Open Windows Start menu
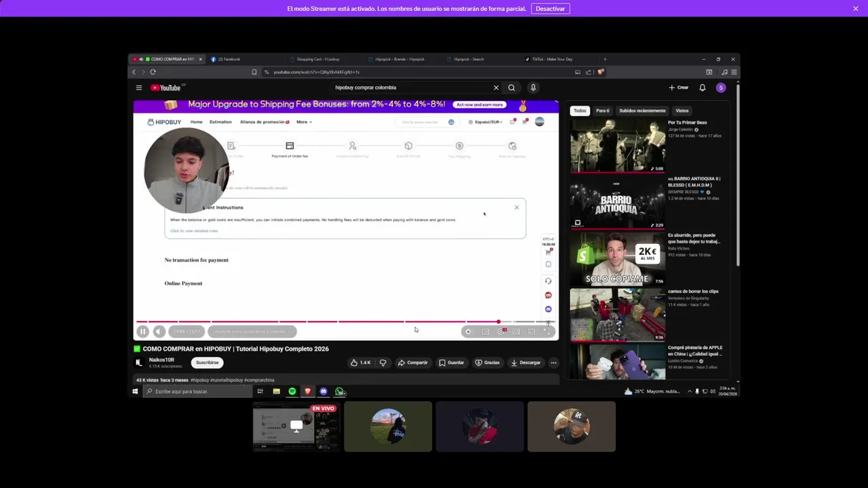Screen dimensions: 868x488 (x=135, y=391)
